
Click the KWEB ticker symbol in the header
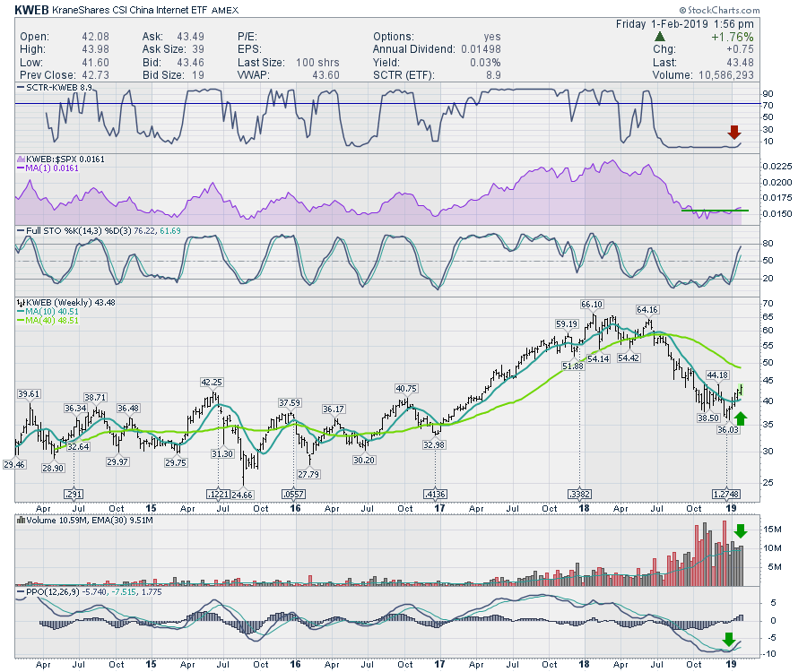pyautogui.click(x=32, y=10)
